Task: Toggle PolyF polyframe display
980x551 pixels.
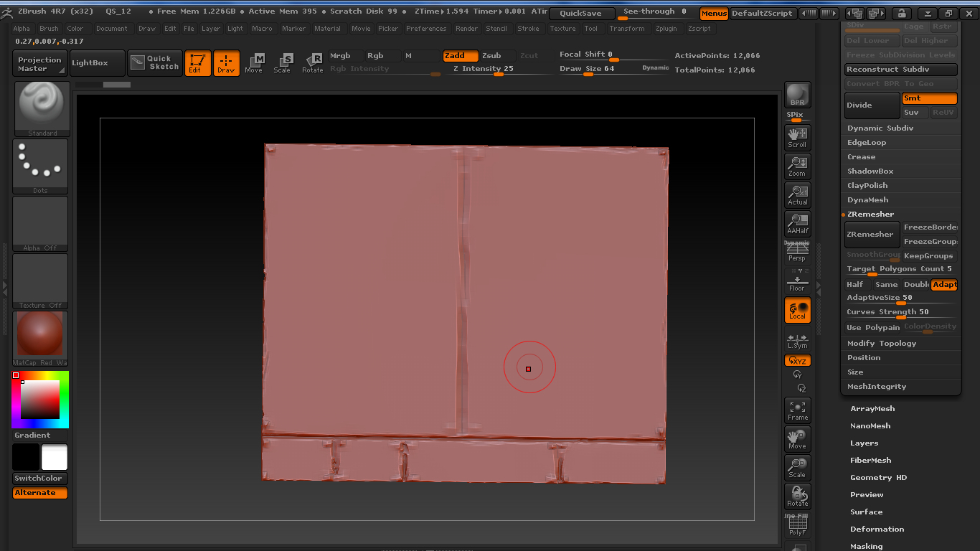Action: pos(797,525)
